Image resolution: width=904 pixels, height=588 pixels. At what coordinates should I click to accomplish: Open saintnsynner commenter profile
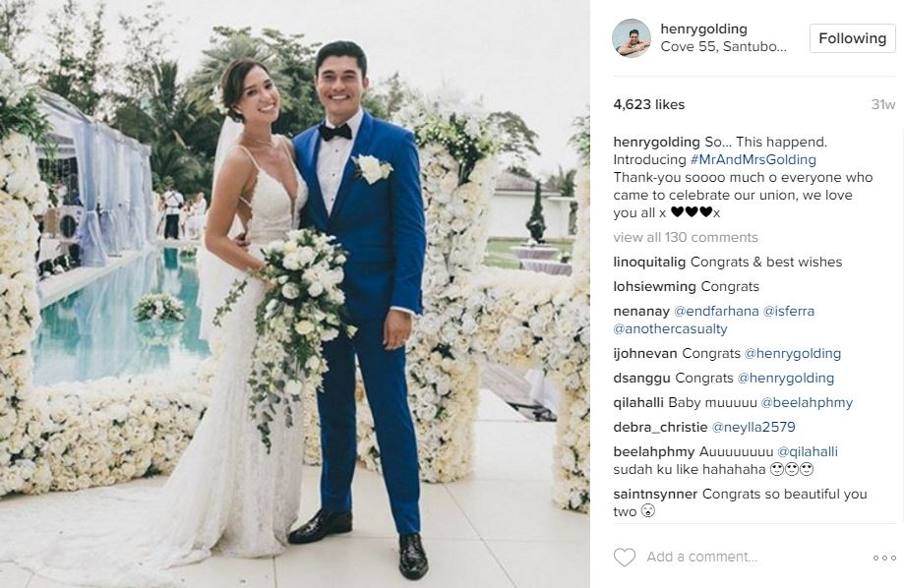[x=655, y=494]
